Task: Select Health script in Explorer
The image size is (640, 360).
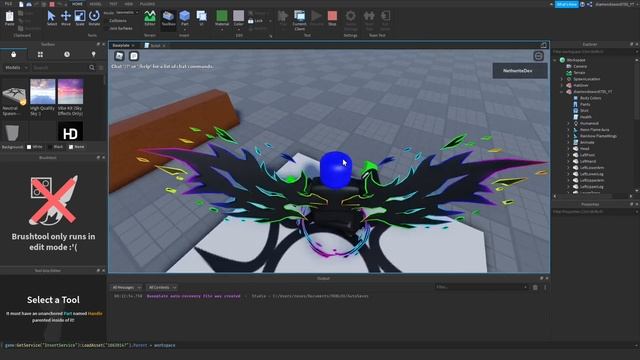Action: (582, 117)
